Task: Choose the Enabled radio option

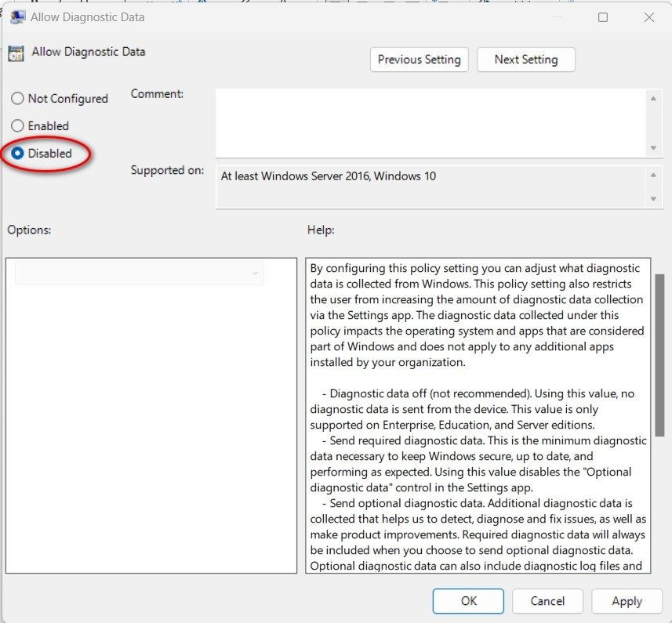Action: [17, 126]
